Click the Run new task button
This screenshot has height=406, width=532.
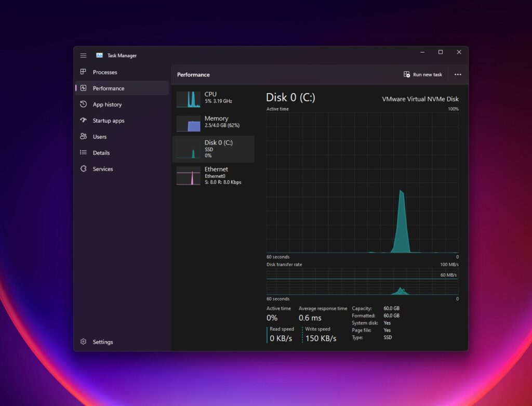click(x=422, y=74)
